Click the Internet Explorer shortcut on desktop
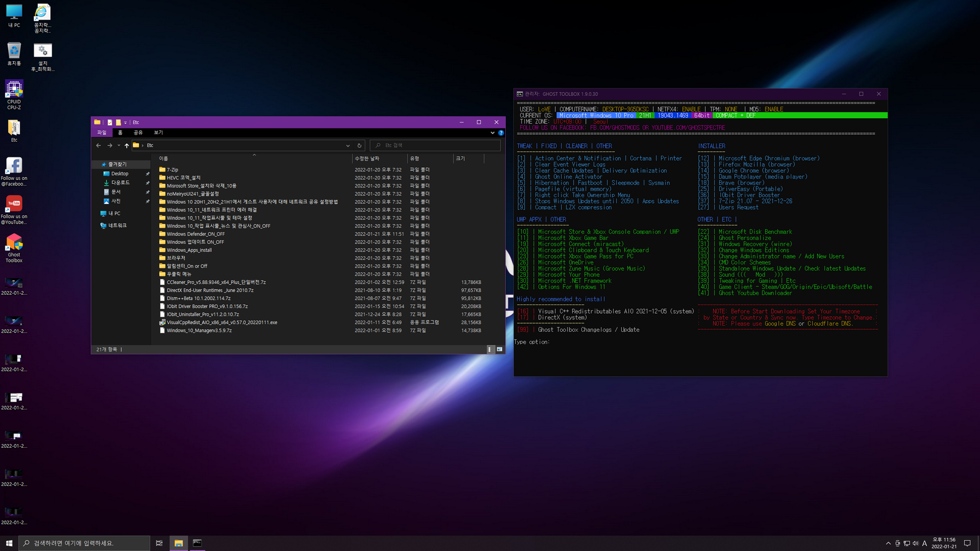980x551 pixels. click(43, 19)
